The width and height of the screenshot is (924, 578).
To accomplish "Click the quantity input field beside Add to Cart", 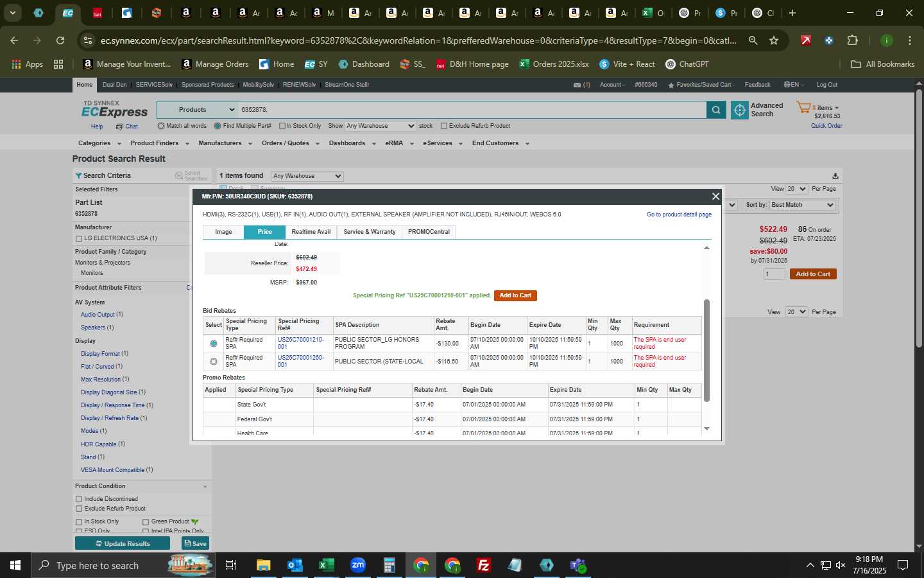I will tap(774, 274).
